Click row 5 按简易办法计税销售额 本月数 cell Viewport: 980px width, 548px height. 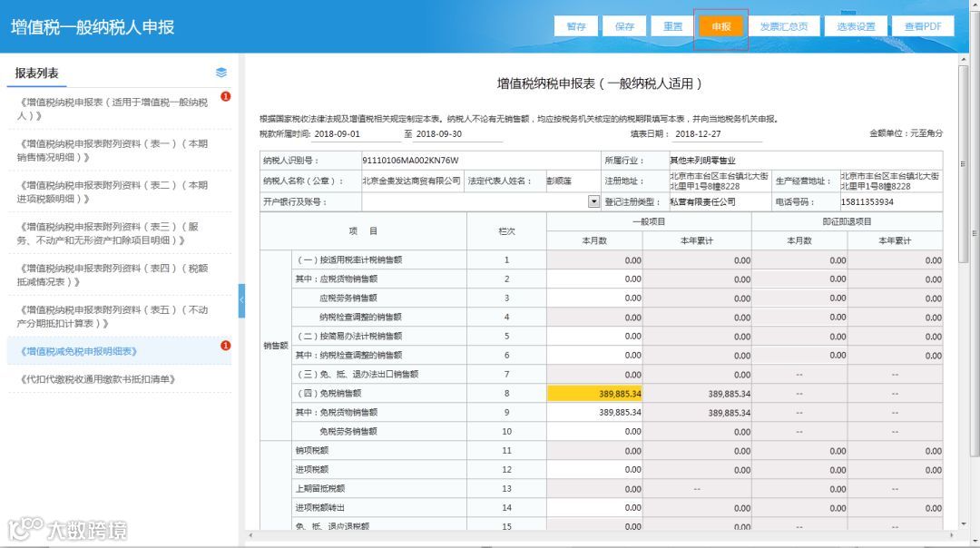pos(594,337)
